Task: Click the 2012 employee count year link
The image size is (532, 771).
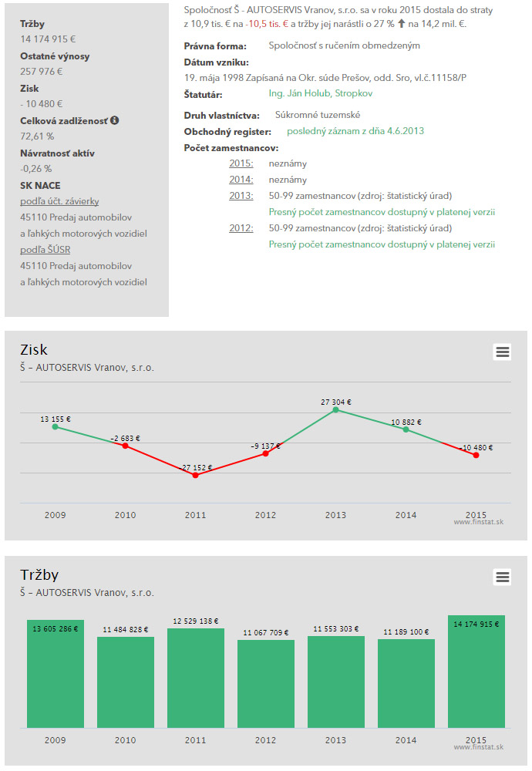Action: click(241, 229)
